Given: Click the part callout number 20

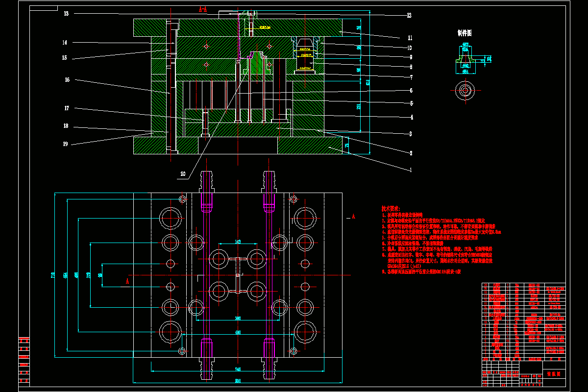Looking at the screenshot, I should tap(183, 174).
